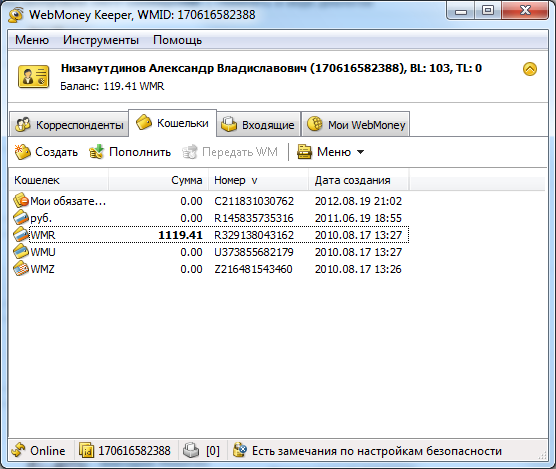Click the Создать button label
556x469 pixels.
[57, 152]
